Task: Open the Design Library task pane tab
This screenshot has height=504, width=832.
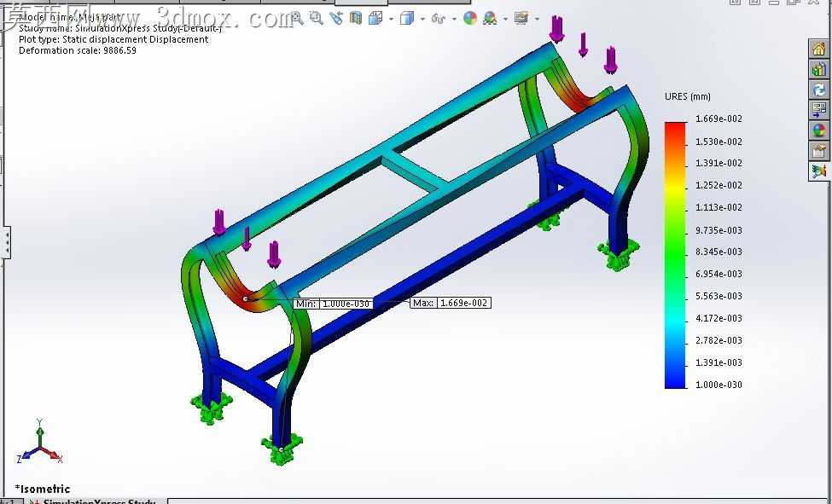Action: click(818, 69)
